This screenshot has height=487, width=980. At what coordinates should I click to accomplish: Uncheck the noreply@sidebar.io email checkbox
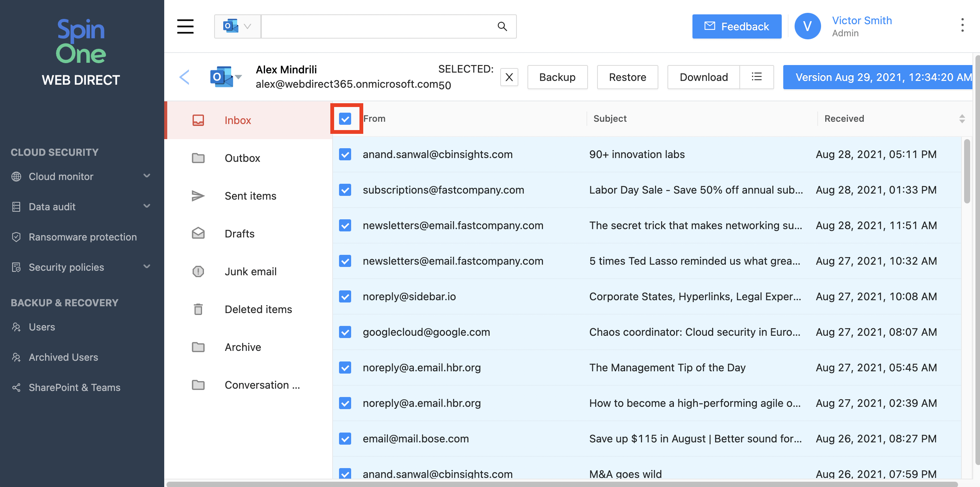345,296
